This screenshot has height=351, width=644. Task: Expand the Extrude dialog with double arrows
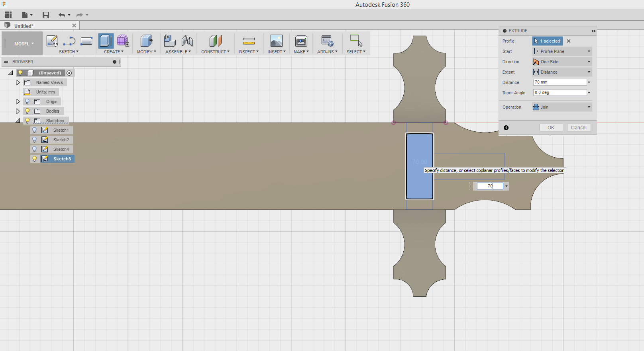point(593,31)
